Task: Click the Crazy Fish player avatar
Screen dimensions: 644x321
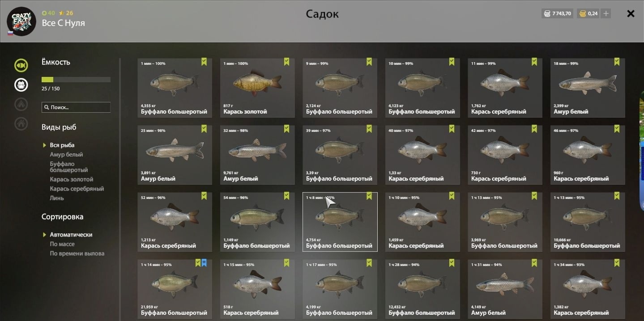Action: coord(21,21)
